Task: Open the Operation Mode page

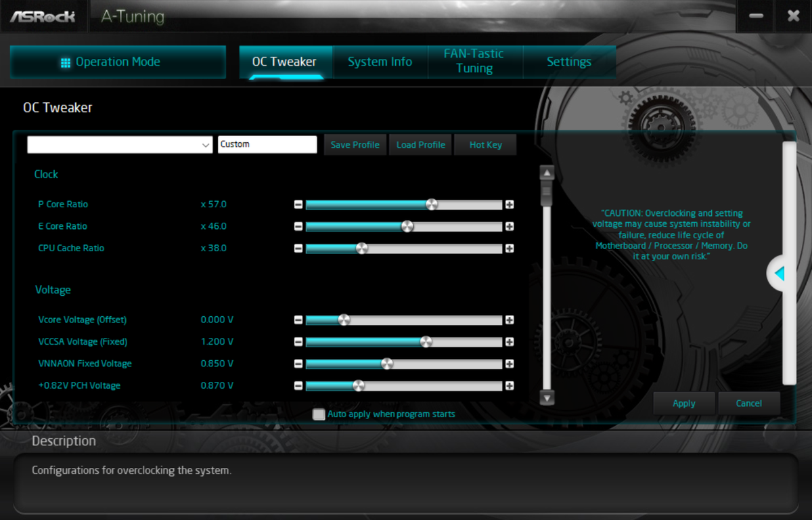Action: [118, 62]
